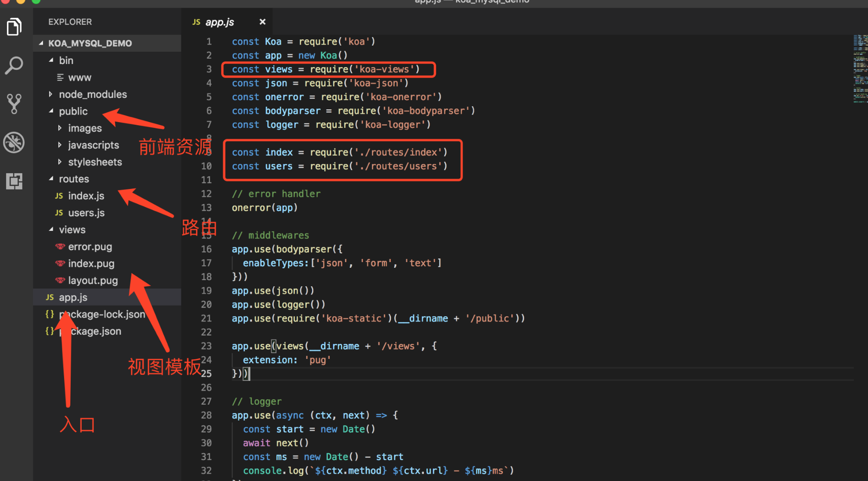Click the 'koa-static' string on line 21
This screenshot has width=868, height=481.
(x=355, y=318)
